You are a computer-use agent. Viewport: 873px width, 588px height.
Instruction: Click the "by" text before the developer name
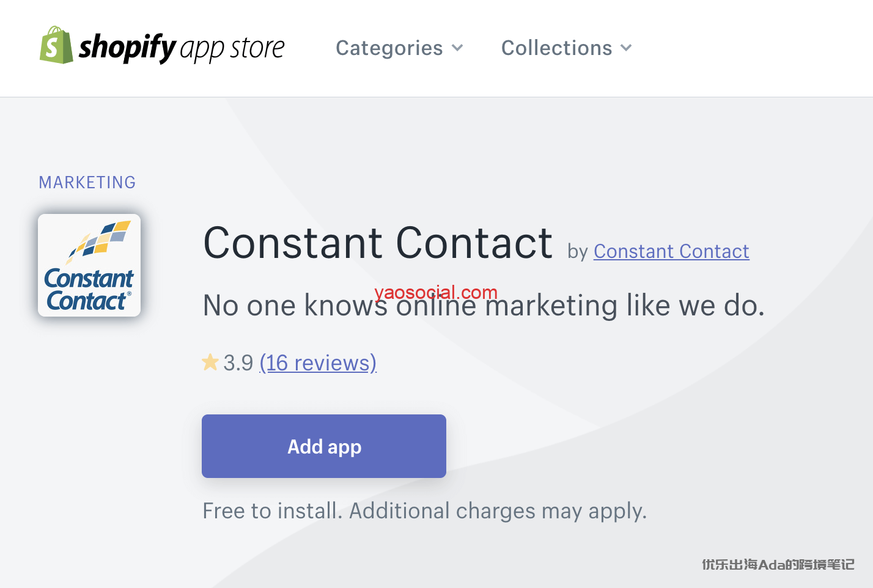coord(577,252)
